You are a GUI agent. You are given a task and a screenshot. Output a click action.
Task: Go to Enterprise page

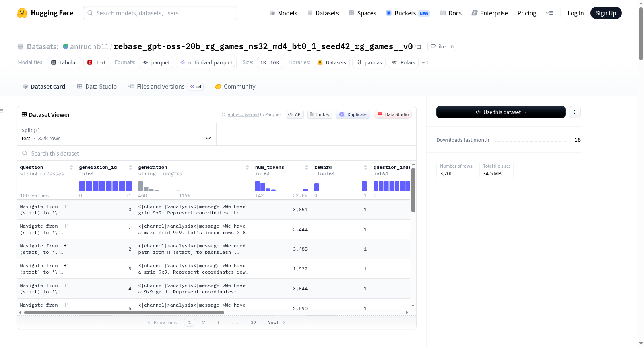click(x=489, y=13)
